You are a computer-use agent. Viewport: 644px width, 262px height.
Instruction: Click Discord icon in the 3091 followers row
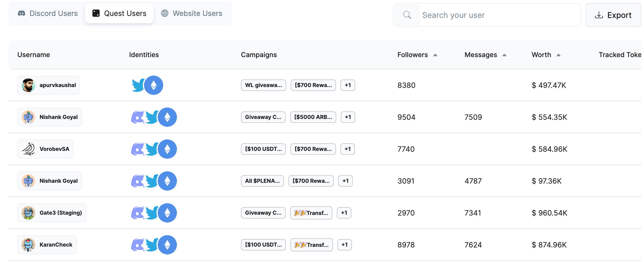click(138, 181)
